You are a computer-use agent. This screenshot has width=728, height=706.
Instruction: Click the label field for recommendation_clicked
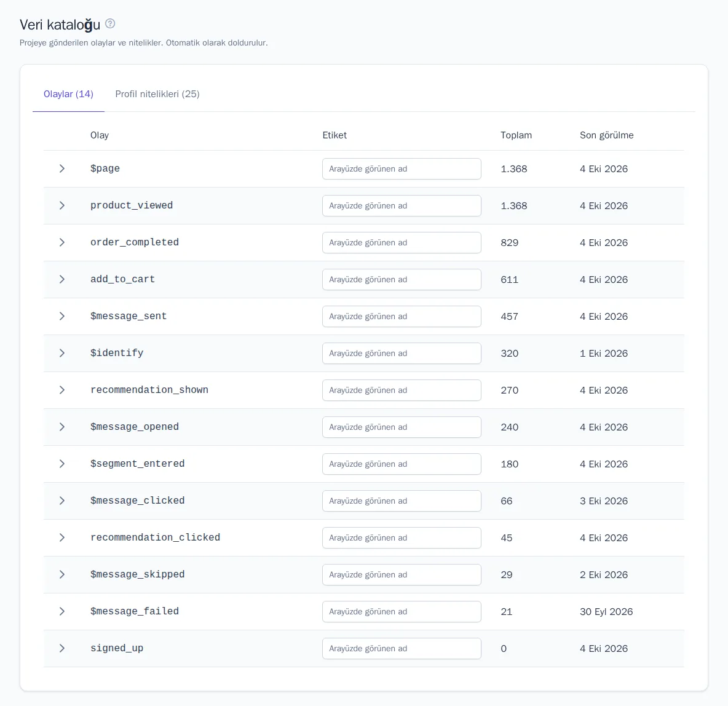[402, 538]
